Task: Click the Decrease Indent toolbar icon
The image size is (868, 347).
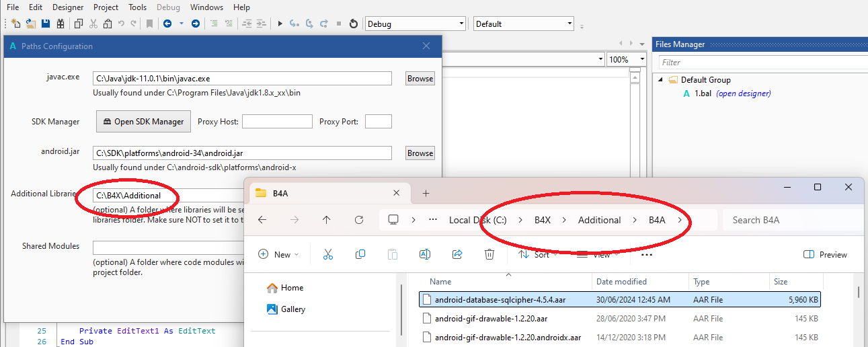Action: coord(247,24)
